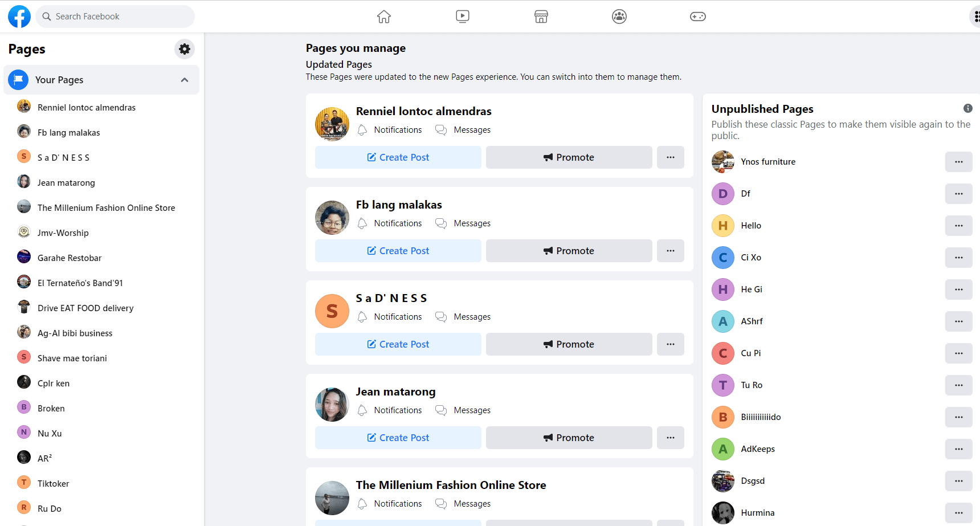The height and width of the screenshot is (526, 980).
Task: Open more options for Df page
Action: [x=959, y=194]
